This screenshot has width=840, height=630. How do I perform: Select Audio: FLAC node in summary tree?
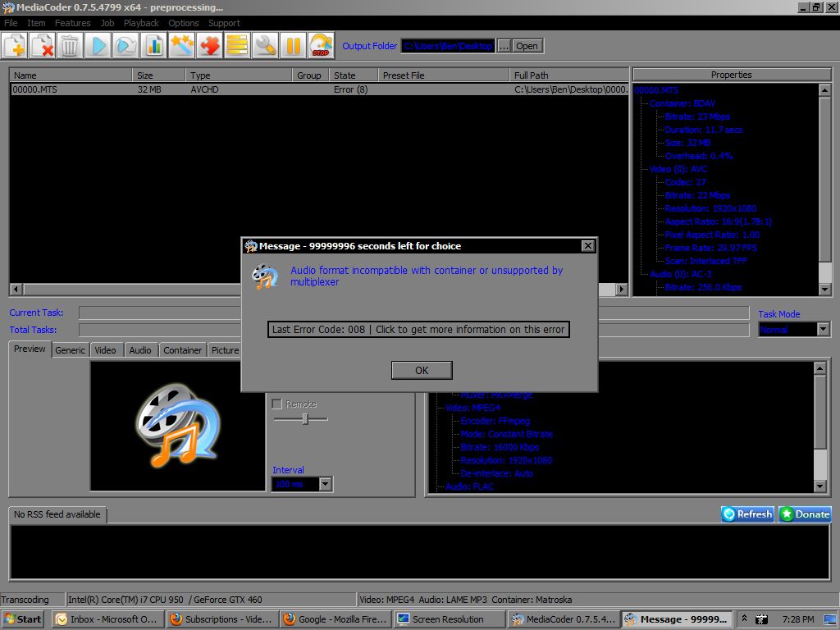[x=469, y=486]
